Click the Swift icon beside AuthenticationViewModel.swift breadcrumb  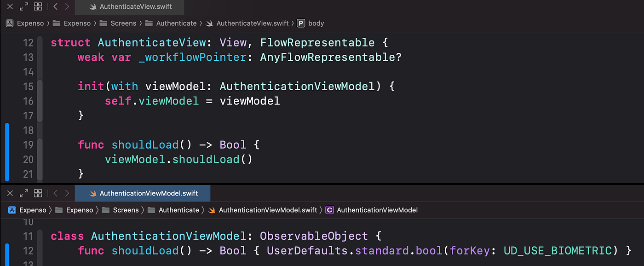pos(211,210)
